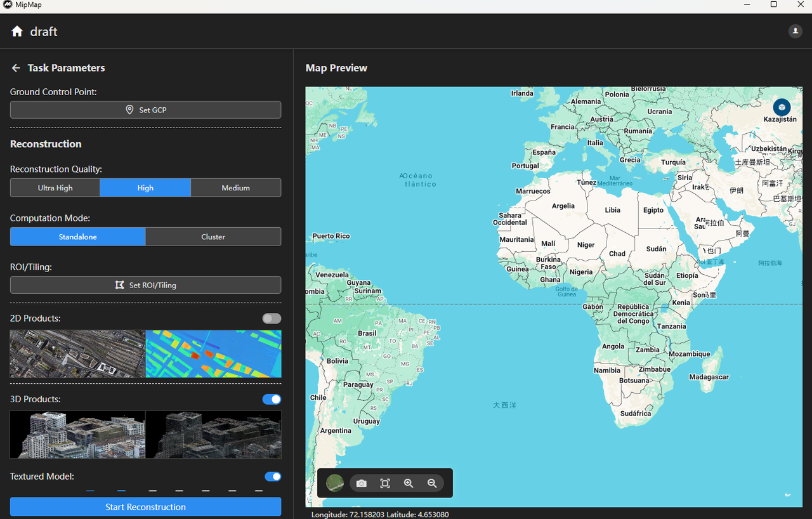Go back using the Task Parameters arrow
Image resolution: width=812 pixels, height=519 pixels.
(x=16, y=68)
